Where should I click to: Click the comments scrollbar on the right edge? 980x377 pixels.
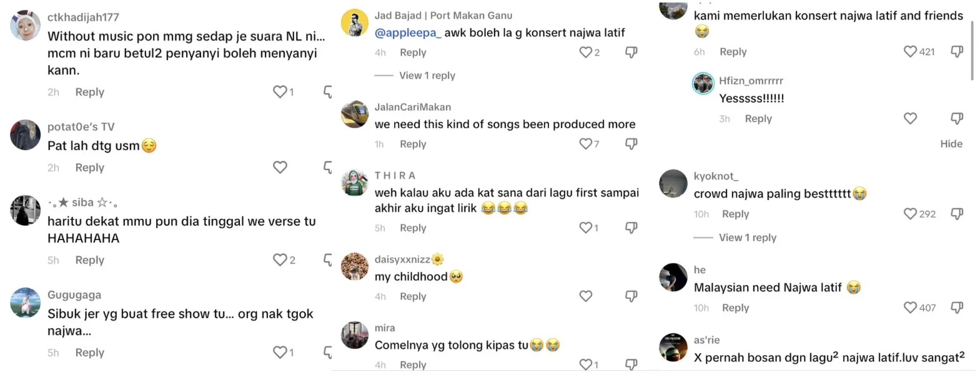coord(972,50)
